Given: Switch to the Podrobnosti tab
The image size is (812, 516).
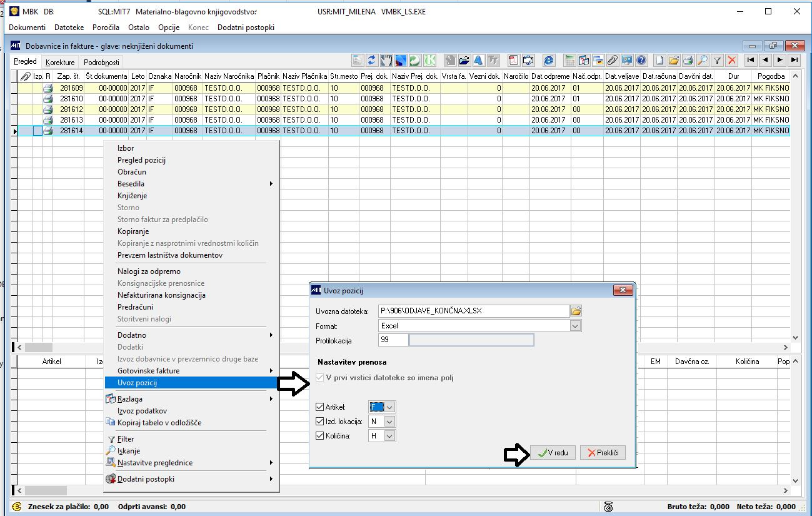Looking at the screenshot, I should coord(101,63).
